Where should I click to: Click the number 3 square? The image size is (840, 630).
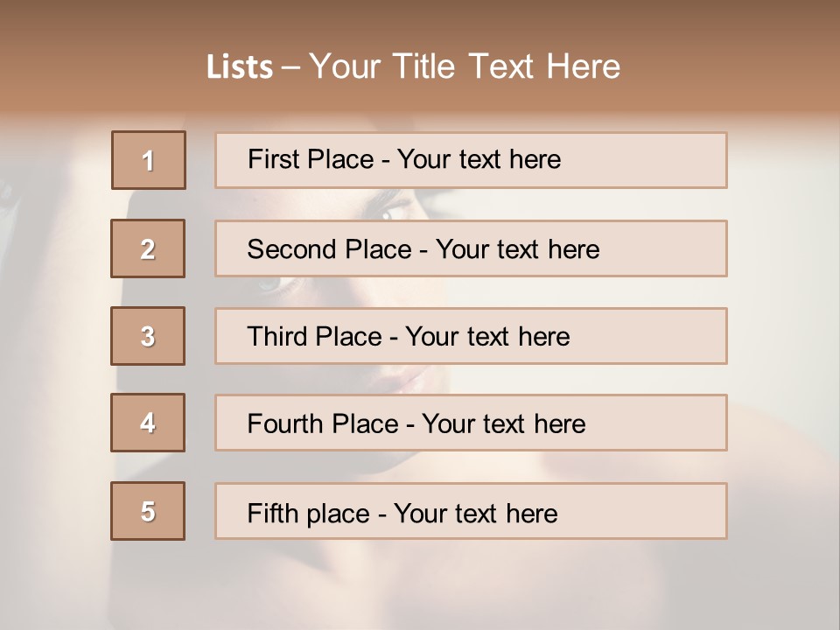[148, 336]
